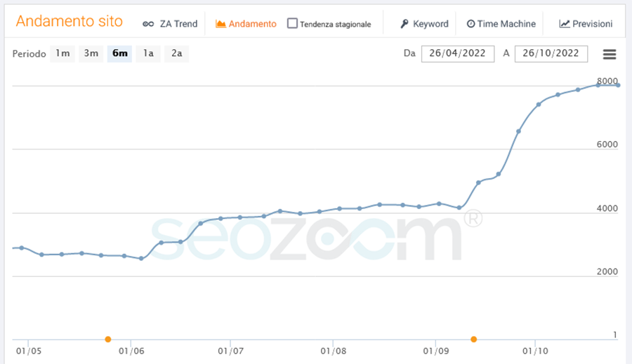This screenshot has height=364, width=632.
Task: Open the ZA Trend tab
Action: point(178,24)
